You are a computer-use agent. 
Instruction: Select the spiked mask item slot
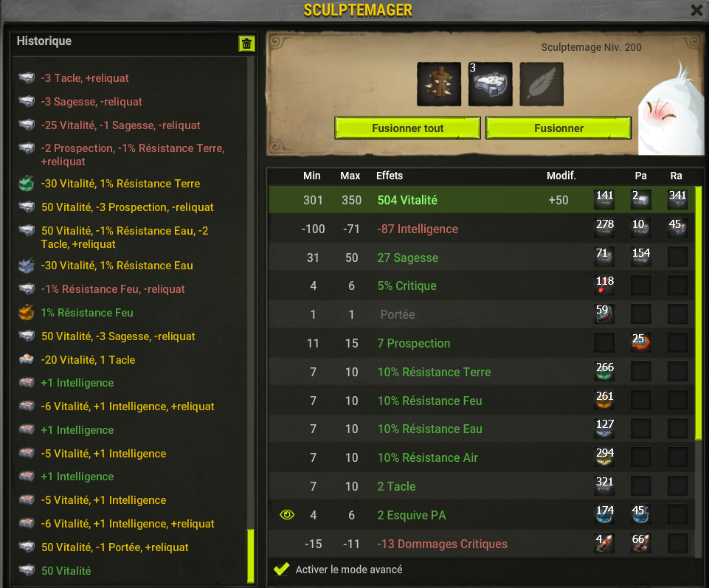[438, 84]
